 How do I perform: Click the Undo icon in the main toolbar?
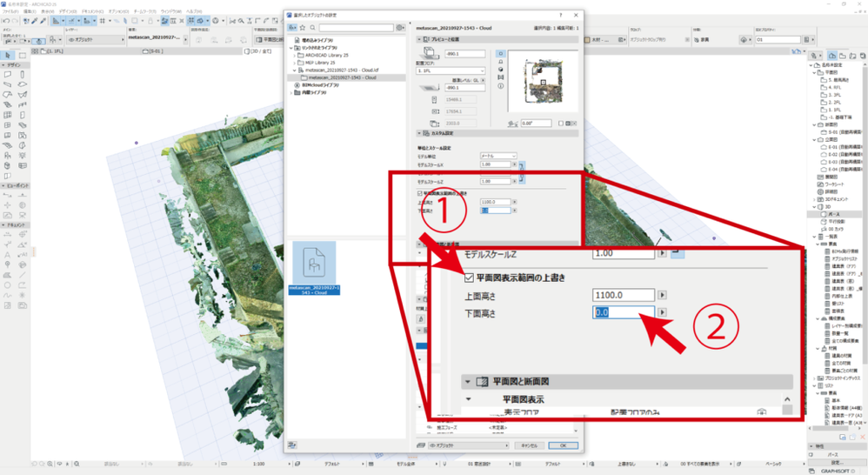[x=5, y=21]
